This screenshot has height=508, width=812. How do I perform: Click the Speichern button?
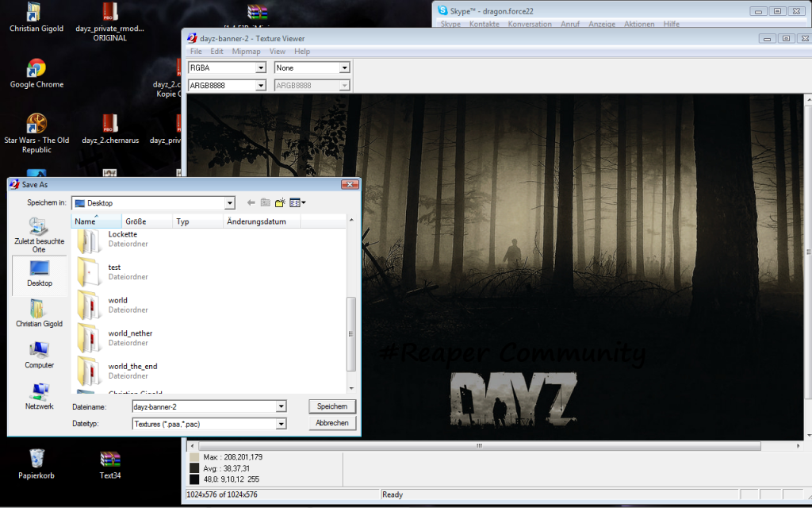332,406
